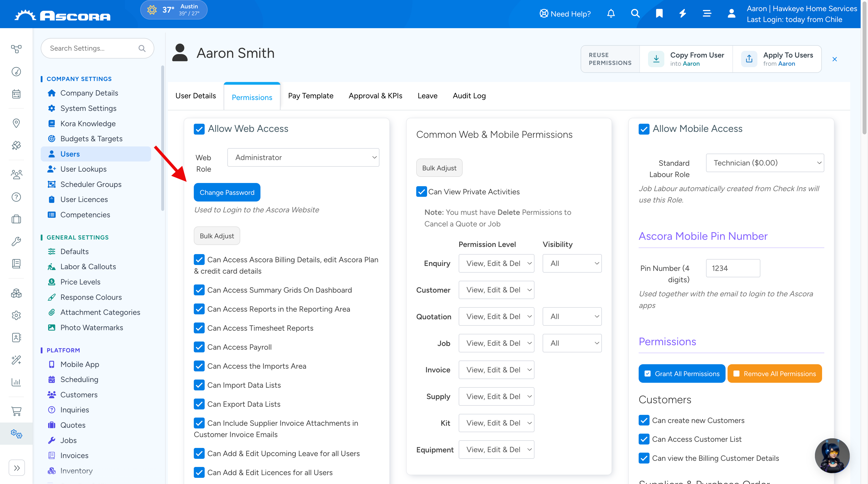Toggle Can View Private Activities

[x=421, y=191]
